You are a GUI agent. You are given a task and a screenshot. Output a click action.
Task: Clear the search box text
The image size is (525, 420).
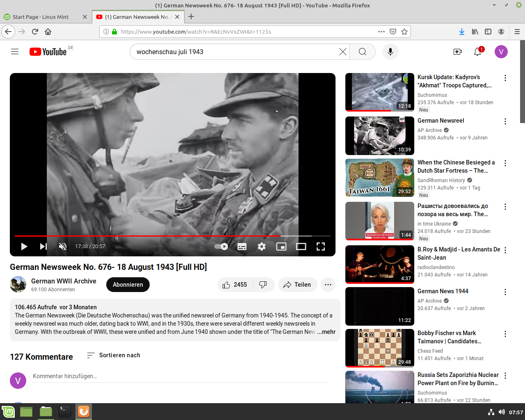click(x=343, y=52)
